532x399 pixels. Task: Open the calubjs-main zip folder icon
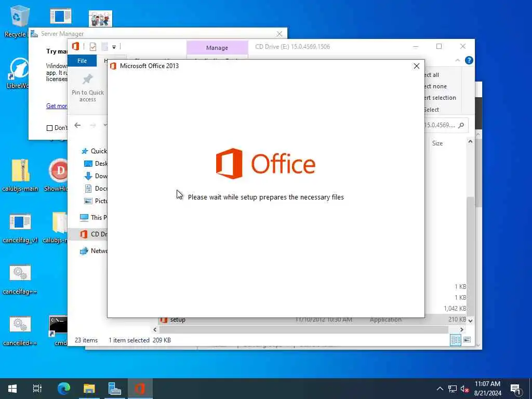tap(20, 176)
